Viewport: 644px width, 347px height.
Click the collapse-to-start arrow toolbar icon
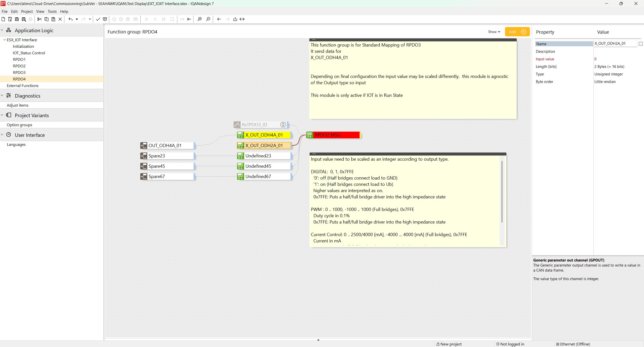point(189,19)
